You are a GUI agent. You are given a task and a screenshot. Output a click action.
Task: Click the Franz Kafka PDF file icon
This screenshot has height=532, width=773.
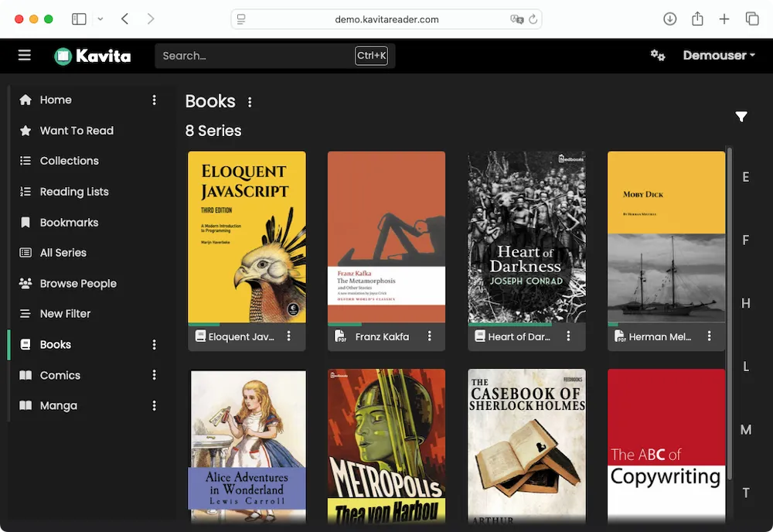340,336
